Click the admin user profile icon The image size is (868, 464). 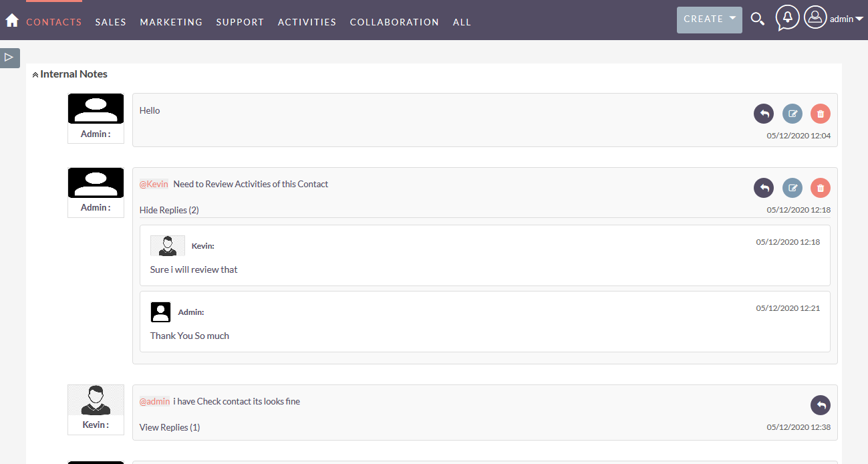815,17
